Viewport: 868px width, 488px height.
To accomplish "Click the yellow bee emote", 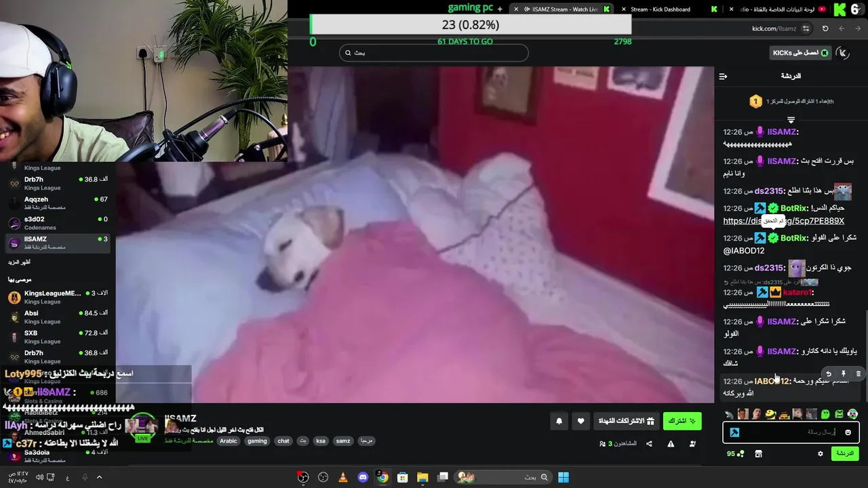I will 770,414.
